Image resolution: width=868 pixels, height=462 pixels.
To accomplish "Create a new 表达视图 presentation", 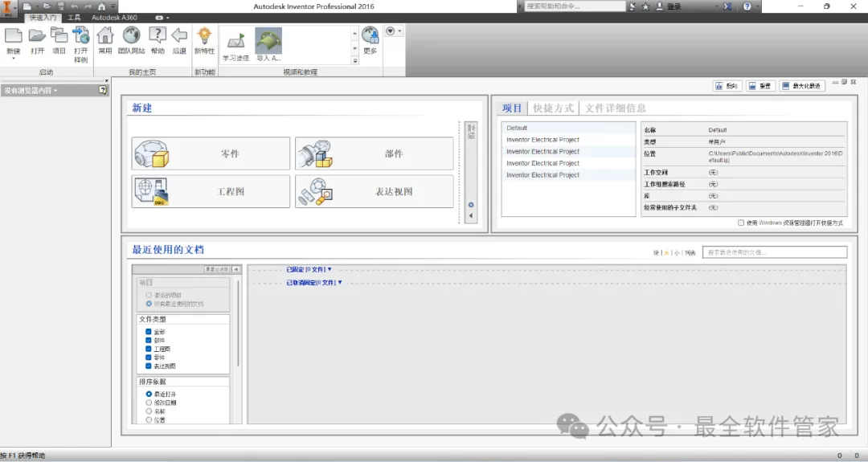I will pyautogui.click(x=375, y=191).
